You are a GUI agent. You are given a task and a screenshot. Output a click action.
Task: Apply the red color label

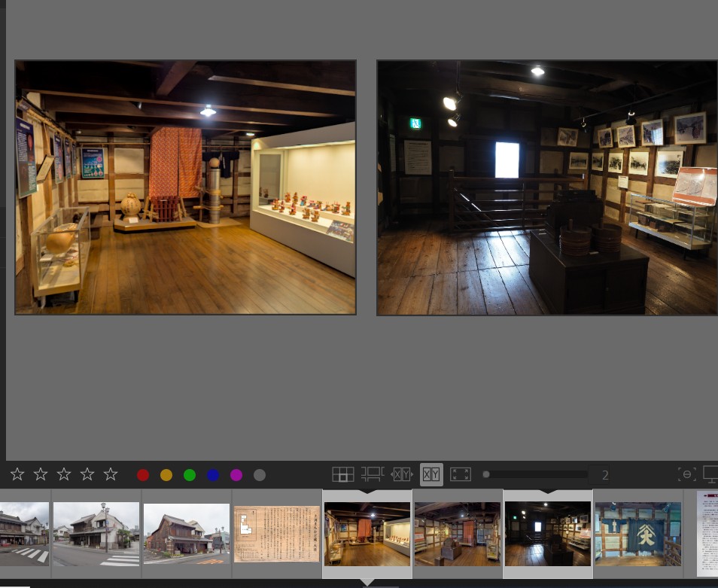point(143,475)
